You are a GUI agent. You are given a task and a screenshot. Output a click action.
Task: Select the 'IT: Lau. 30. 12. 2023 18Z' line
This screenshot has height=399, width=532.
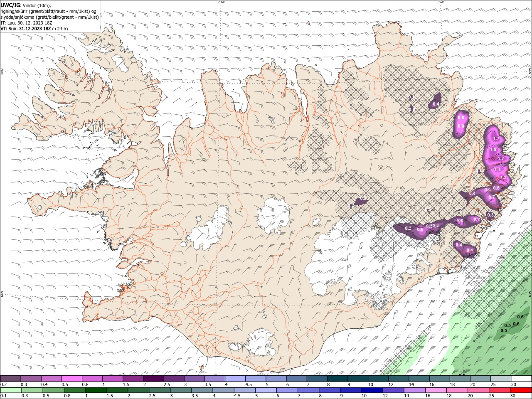click(26, 23)
